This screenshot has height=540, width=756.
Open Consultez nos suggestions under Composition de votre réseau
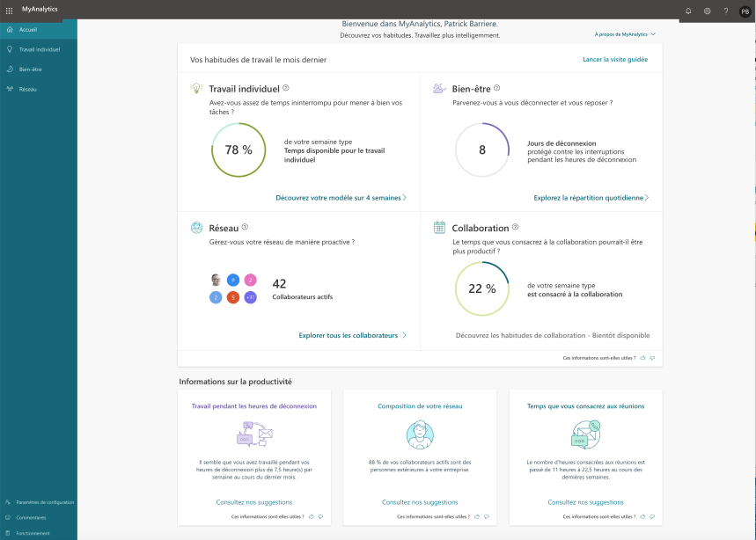420,502
